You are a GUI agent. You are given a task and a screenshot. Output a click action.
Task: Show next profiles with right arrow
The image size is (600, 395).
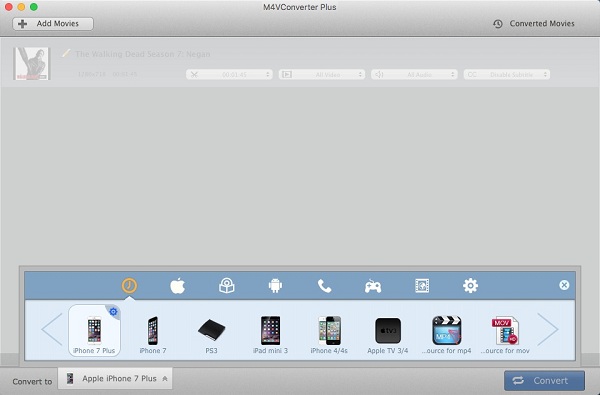coord(548,329)
